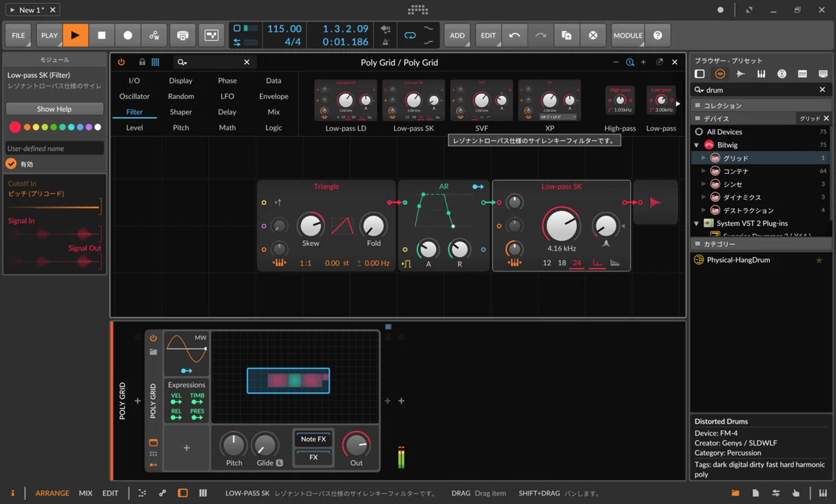
Task: Open Note FX chain in Poly Grid
Action: point(313,439)
